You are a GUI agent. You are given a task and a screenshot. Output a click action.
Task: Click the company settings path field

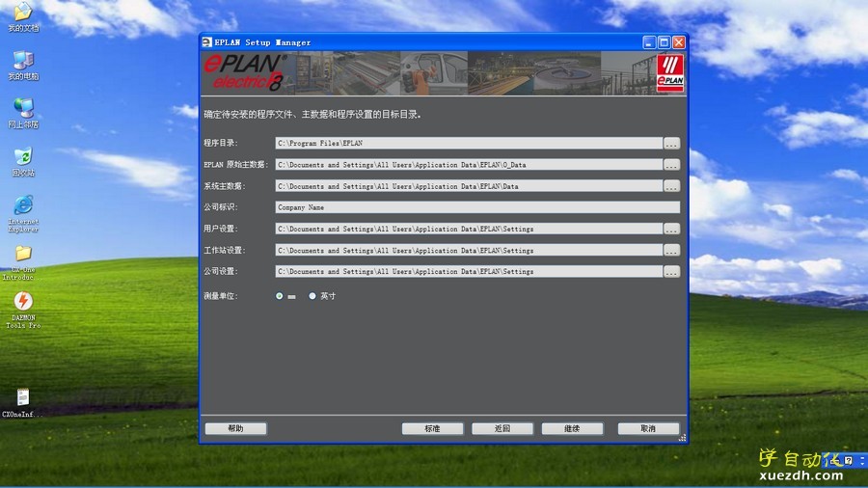click(x=469, y=272)
